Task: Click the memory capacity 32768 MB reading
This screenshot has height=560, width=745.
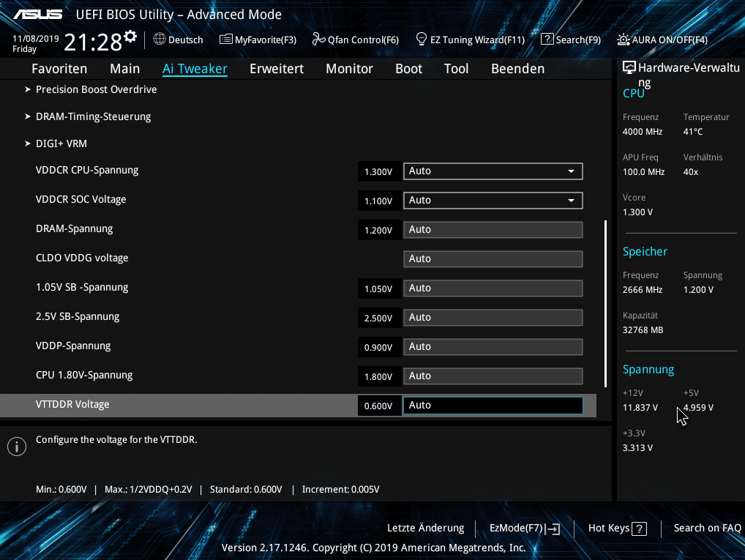Action: tap(643, 330)
